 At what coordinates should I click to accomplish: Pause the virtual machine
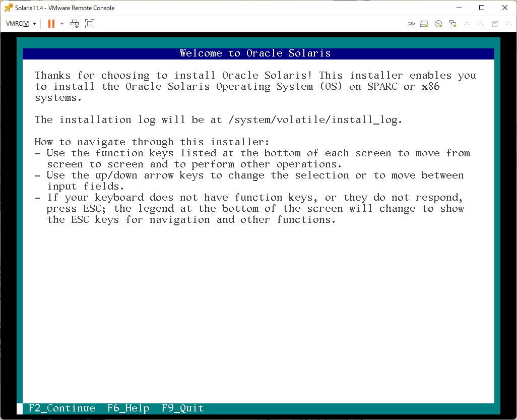point(51,24)
